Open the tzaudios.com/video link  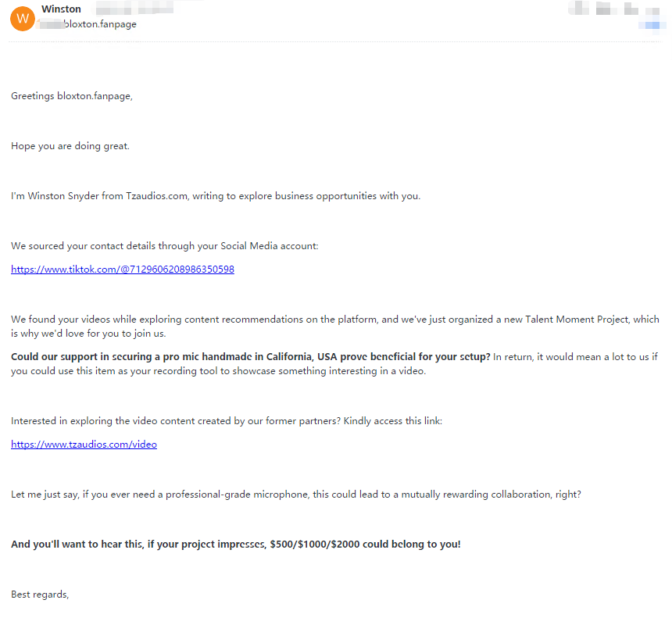pyautogui.click(x=84, y=445)
